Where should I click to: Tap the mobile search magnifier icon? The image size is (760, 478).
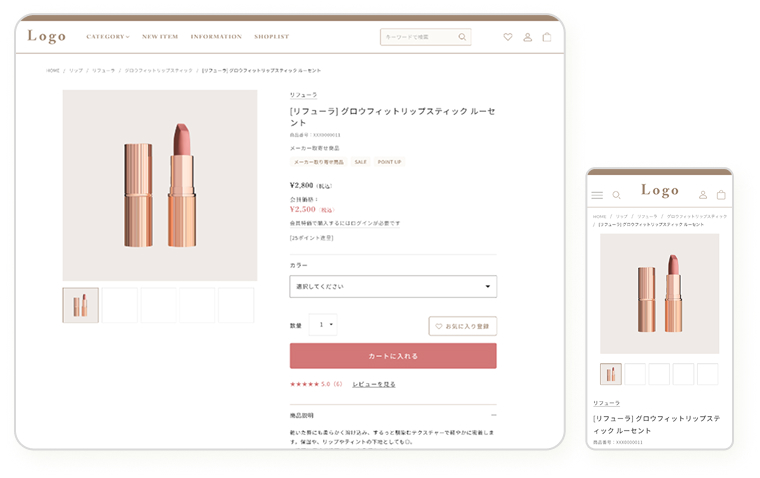(x=617, y=195)
